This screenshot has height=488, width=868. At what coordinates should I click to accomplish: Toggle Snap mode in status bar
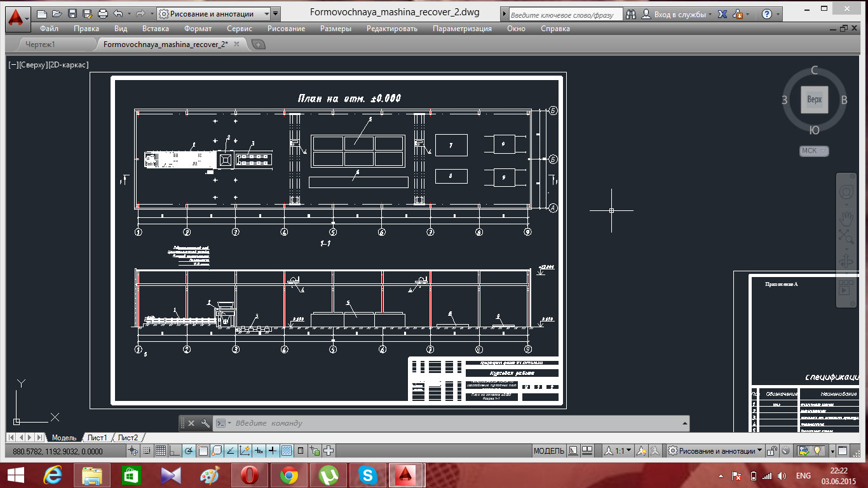point(147,451)
